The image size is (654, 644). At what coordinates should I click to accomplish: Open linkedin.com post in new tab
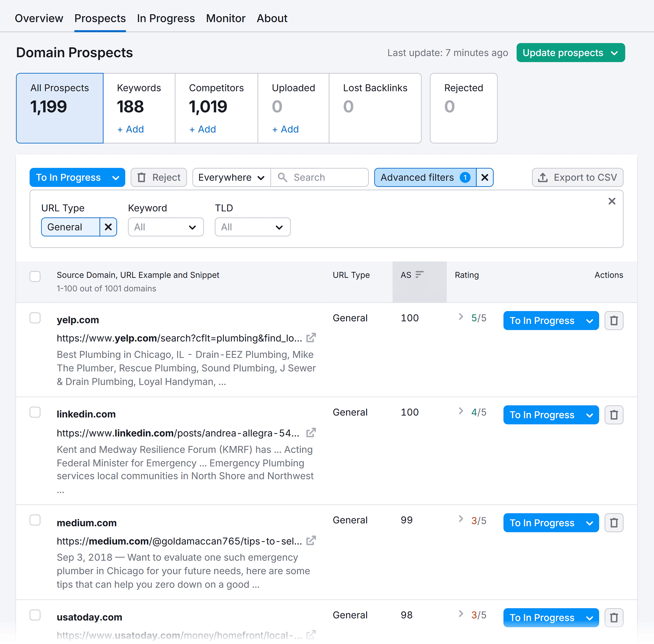click(x=311, y=433)
